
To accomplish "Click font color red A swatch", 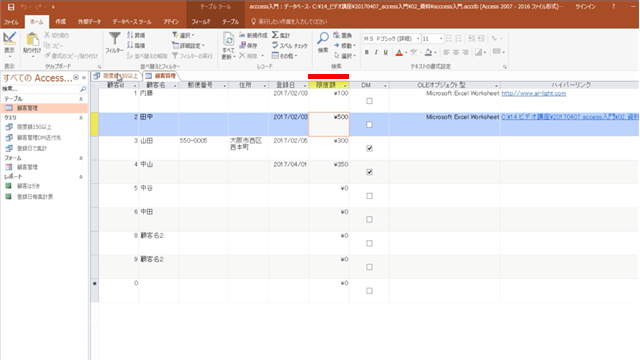I will (399, 52).
